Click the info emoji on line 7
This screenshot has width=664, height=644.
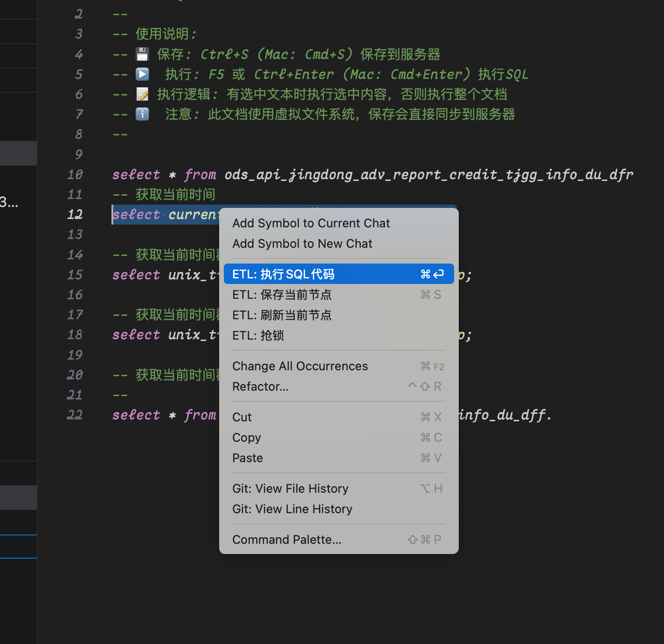142,114
